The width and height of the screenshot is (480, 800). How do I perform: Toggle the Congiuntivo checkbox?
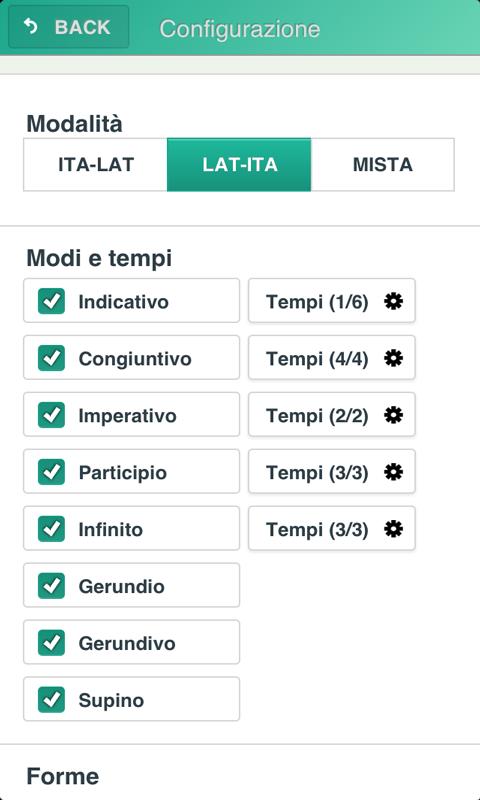[52, 358]
